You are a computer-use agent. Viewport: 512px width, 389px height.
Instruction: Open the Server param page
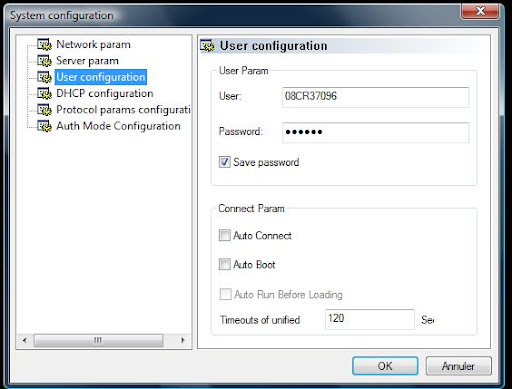87,61
